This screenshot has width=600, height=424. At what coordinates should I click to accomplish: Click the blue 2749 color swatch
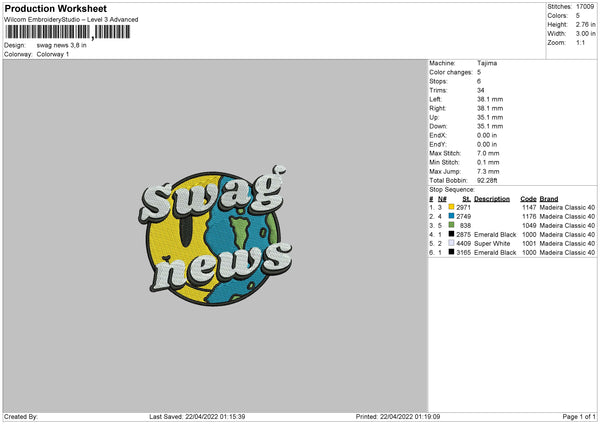(452, 216)
